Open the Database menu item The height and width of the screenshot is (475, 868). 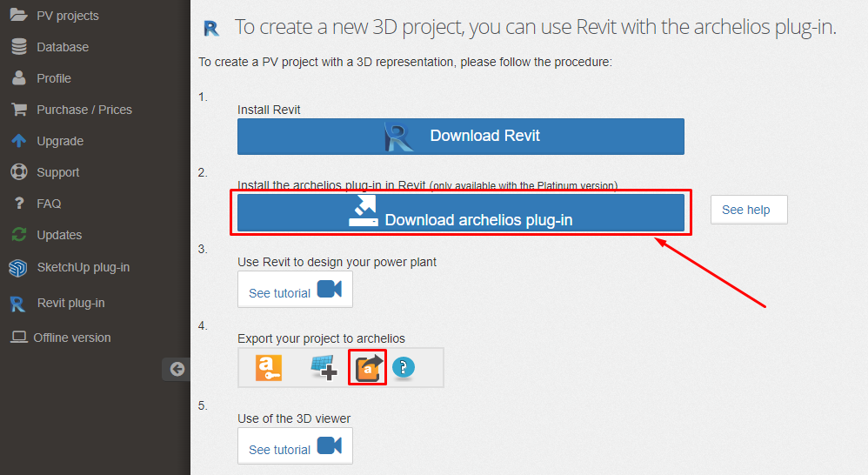click(x=63, y=47)
